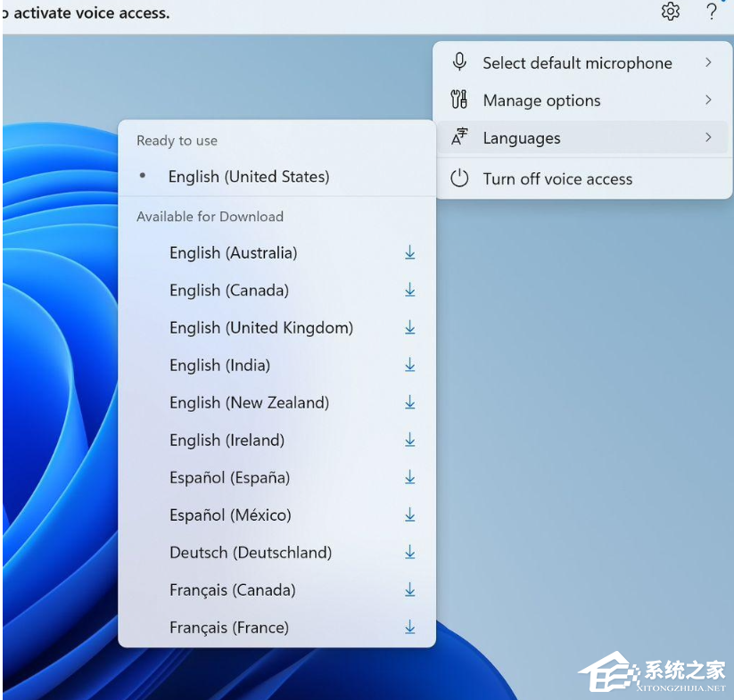The image size is (734, 700).
Task: Click the help question mark icon
Action: pyautogui.click(x=712, y=12)
